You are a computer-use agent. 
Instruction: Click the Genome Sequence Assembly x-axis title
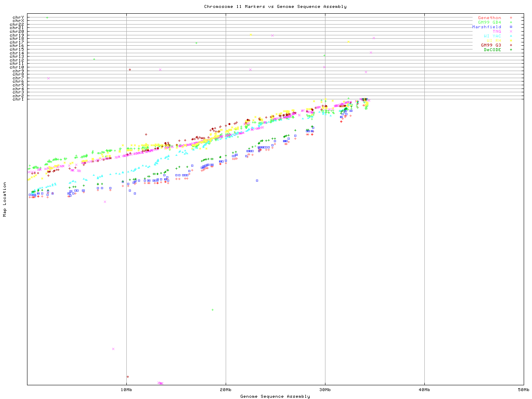coord(275,397)
